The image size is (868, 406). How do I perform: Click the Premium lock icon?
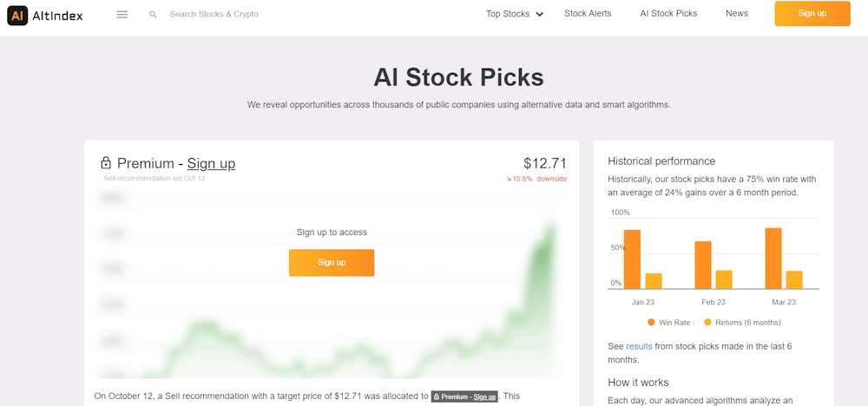(x=106, y=163)
